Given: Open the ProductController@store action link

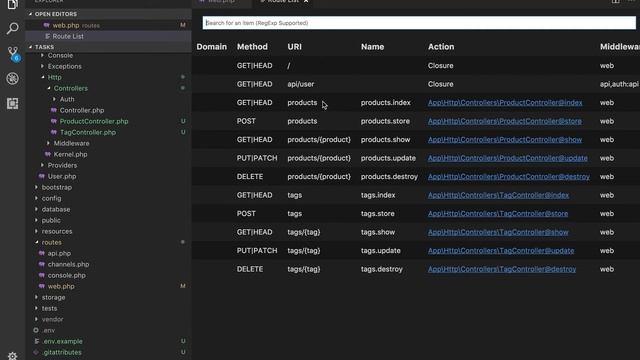Looking at the screenshot, I should point(504,121).
